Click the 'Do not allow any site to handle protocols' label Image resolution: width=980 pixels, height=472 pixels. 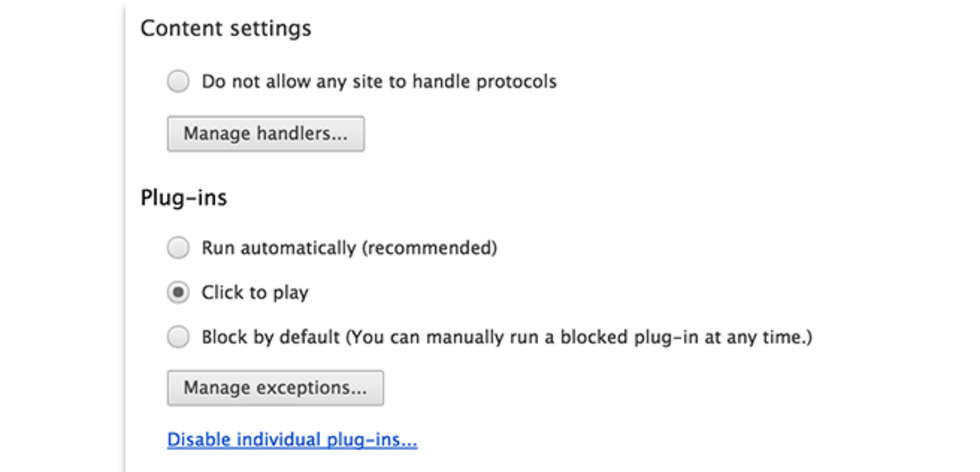coord(378,82)
